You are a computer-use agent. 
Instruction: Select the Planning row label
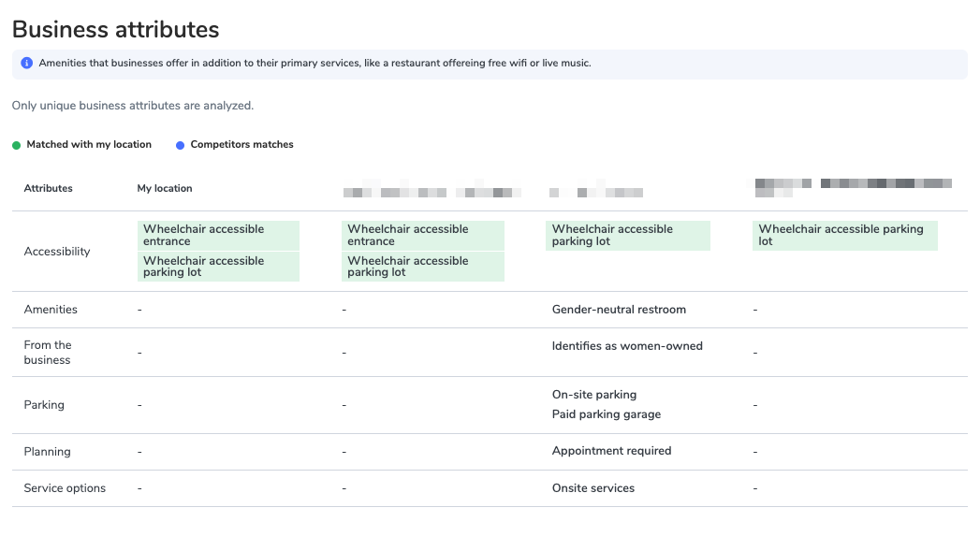click(x=47, y=452)
